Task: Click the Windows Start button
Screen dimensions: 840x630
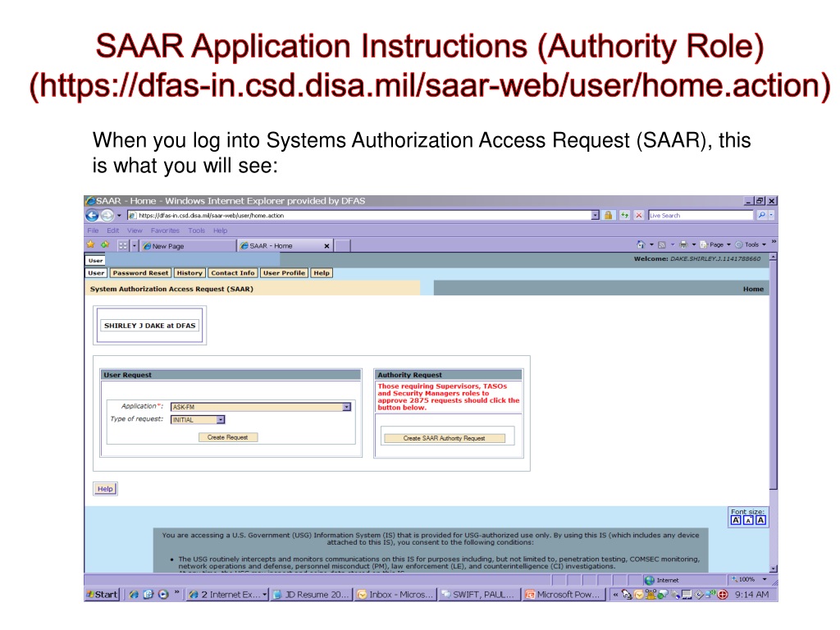Action: [x=102, y=595]
